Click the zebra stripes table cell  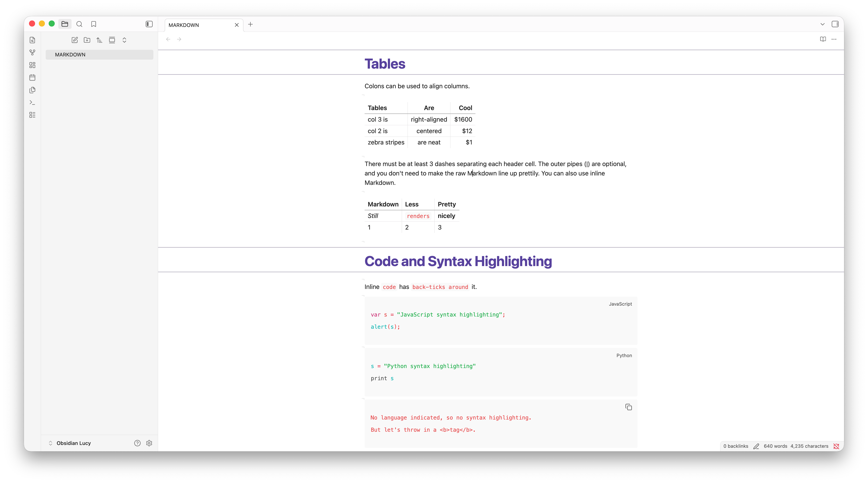pos(386,142)
